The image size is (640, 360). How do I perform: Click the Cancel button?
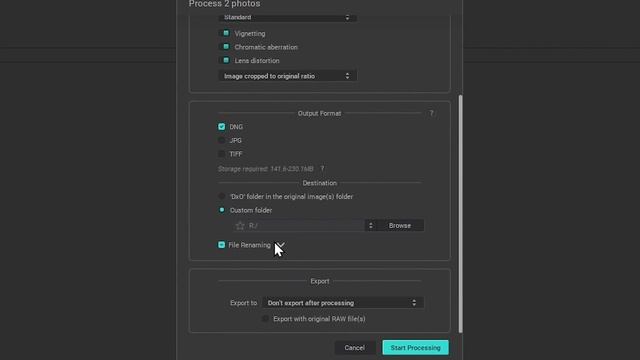click(x=354, y=348)
